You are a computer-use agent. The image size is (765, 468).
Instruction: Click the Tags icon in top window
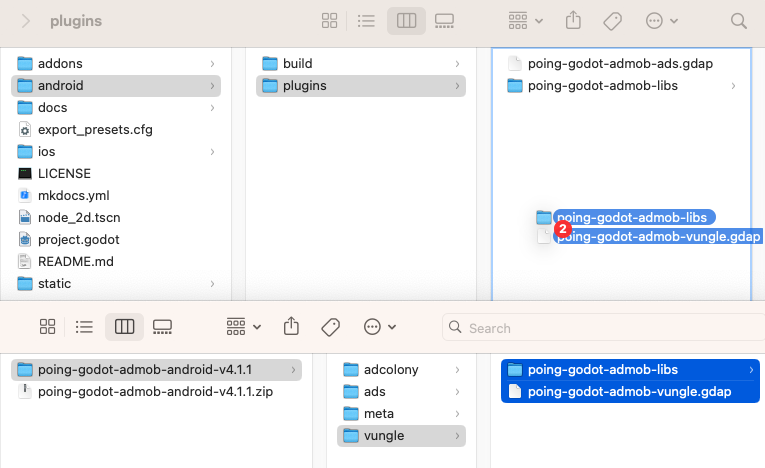click(x=612, y=21)
